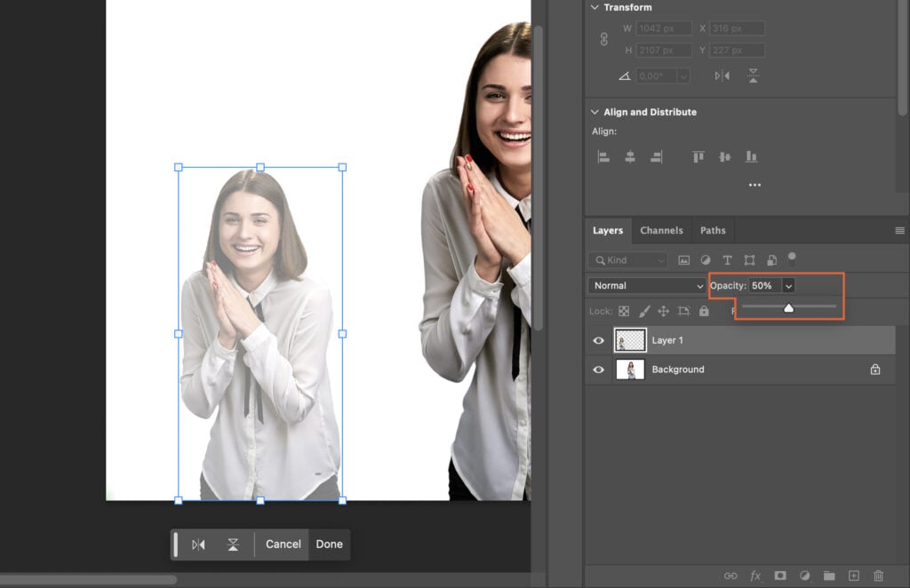Open the Paths tab
This screenshot has height=588, width=910.
pyautogui.click(x=713, y=230)
